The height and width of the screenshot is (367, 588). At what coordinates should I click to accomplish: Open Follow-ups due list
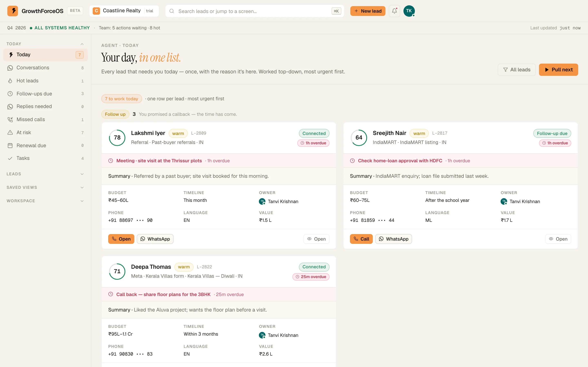point(46,94)
